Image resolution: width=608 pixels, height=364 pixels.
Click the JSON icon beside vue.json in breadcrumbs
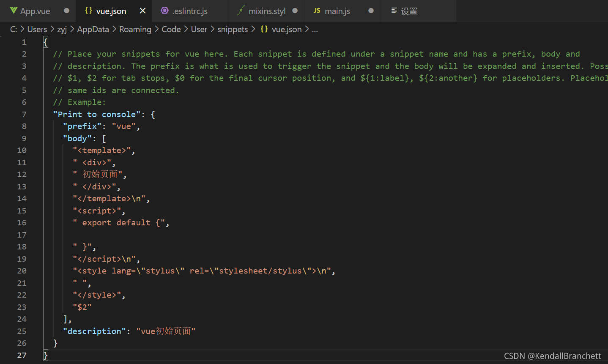tap(265, 29)
